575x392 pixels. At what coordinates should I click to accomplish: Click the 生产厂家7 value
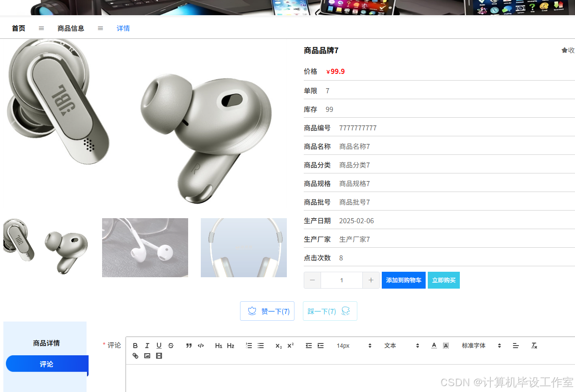pos(354,239)
